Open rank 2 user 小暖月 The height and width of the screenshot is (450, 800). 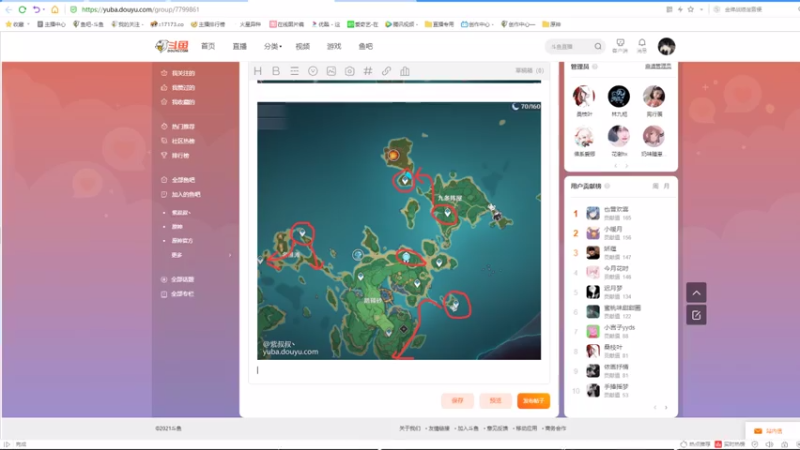pos(613,230)
